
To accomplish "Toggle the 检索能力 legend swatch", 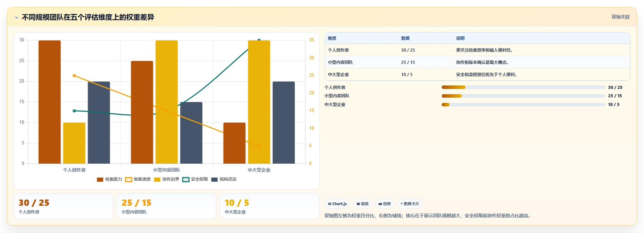I will point(100,179).
